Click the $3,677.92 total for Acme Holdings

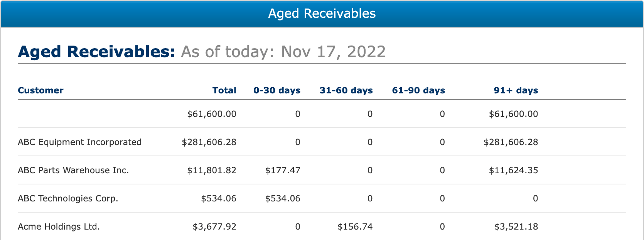point(214,226)
